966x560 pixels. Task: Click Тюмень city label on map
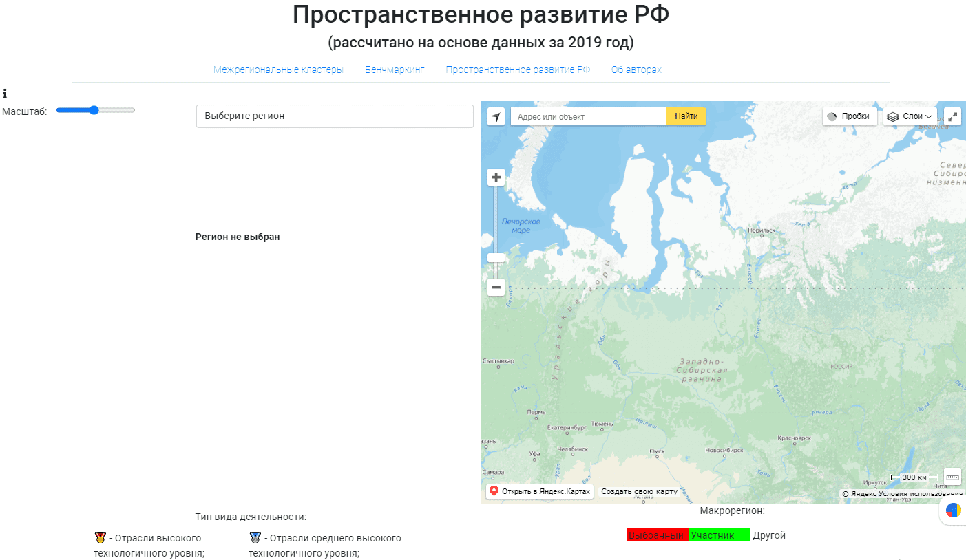coord(602,424)
